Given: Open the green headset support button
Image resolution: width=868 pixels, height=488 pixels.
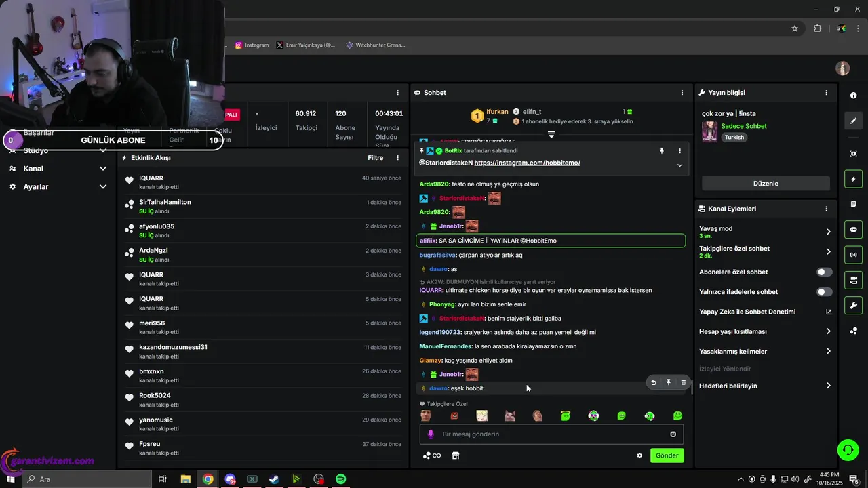Looking at the screenshot, I should (x=847, y=449).
